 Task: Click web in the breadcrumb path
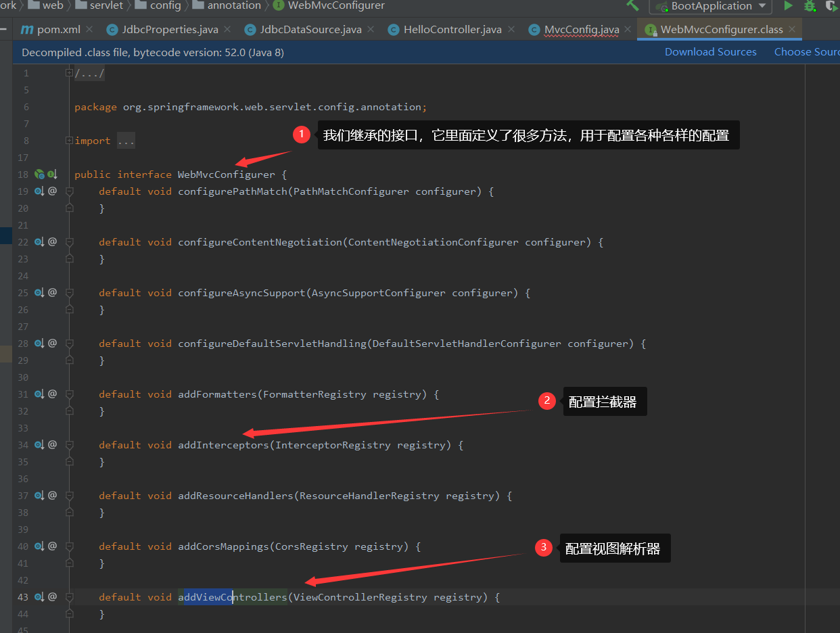[x=47, y=5]
